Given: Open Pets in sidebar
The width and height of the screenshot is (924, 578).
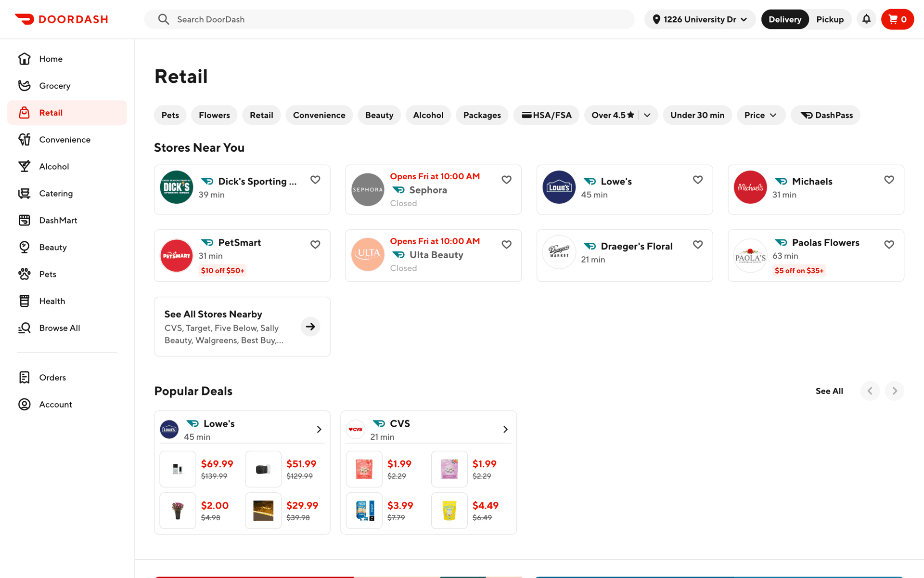Looking at the screenshot, I should coord(67,275).
